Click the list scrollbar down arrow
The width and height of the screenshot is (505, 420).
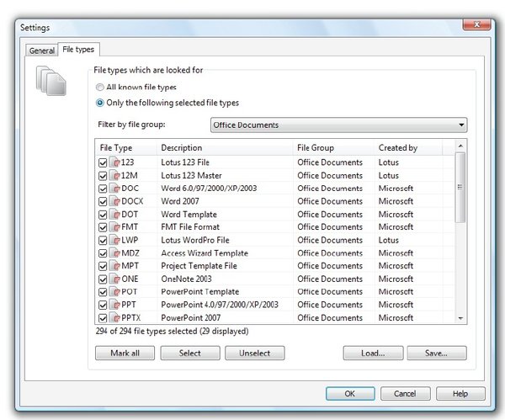coord(460,318)
